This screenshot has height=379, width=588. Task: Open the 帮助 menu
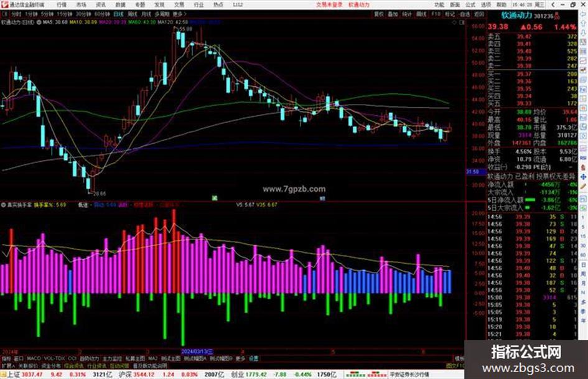pyautogui.click(x=502, y=4)
